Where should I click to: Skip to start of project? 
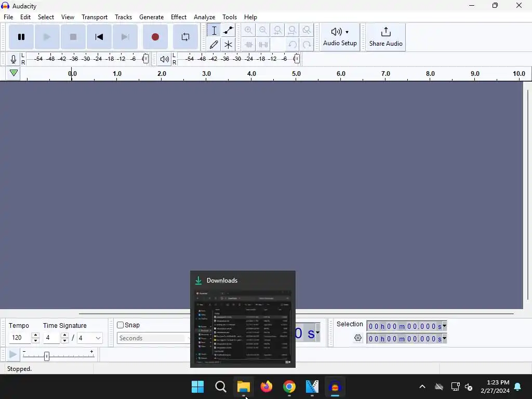click(x=99, y=37)
